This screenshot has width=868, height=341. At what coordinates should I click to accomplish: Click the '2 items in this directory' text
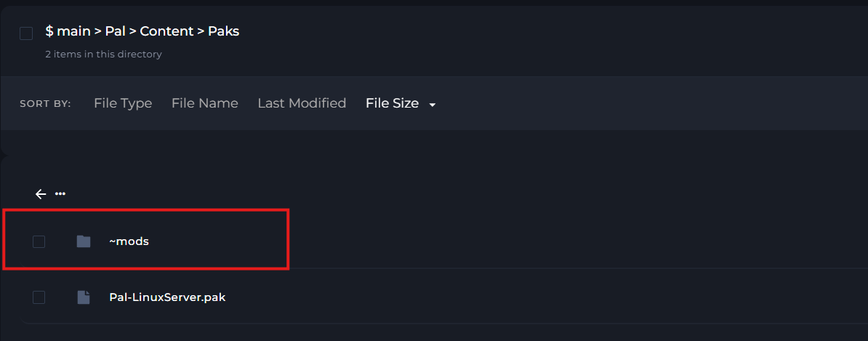(103, 55)
